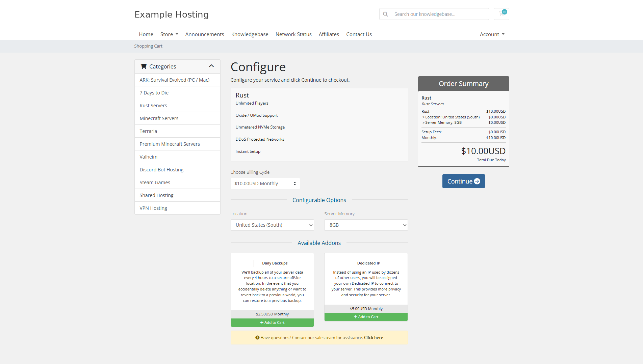Viewport: 643px width, 364px height.
Task: Click the 'DDoS Protected Networks' feature text
Action: point(260,139)
